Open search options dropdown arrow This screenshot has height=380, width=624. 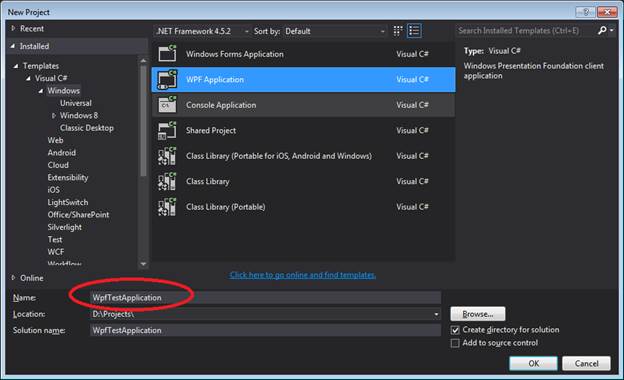click(x=612, y=30)
